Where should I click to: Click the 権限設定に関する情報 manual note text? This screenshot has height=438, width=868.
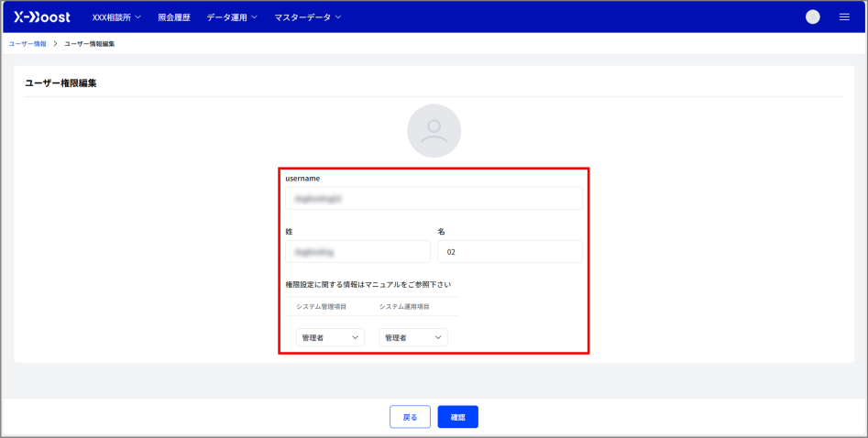[368, 285]
